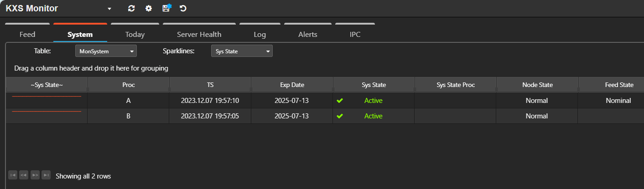The width and height of the screenshot is (644, 189).
Task: Click timestamp '2023.12.07 19:57:05'
Action: tap(210, 116)
